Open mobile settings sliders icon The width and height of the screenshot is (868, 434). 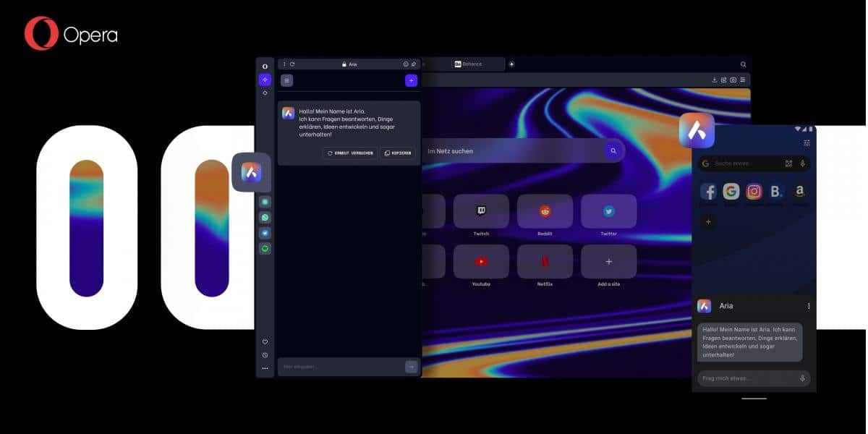coord(807,143)
